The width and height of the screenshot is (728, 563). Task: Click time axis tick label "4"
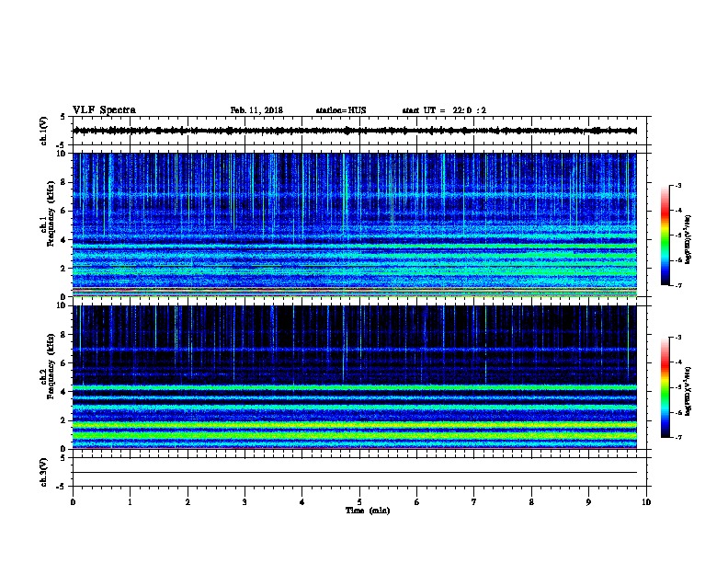click(302, 502)
